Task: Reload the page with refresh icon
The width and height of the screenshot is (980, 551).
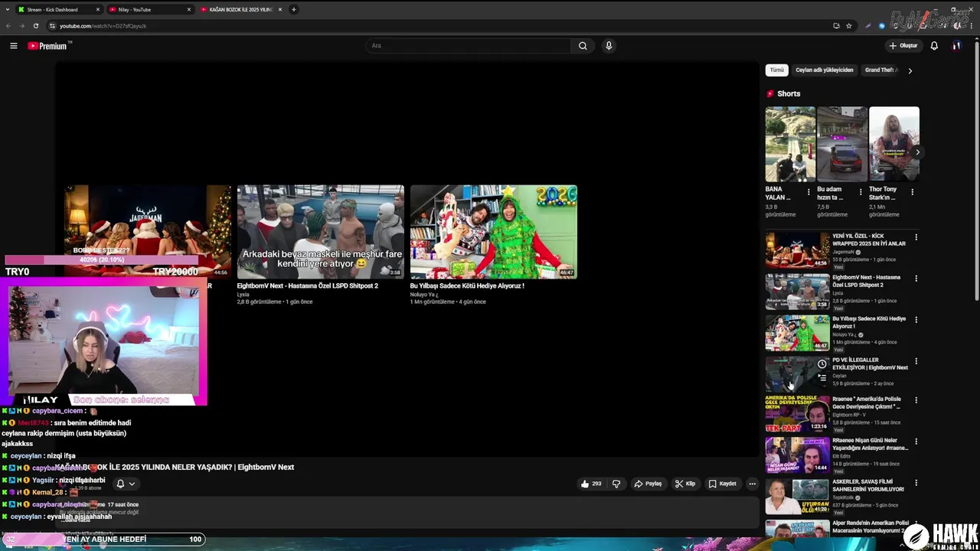Action: [x=36, y=25]
